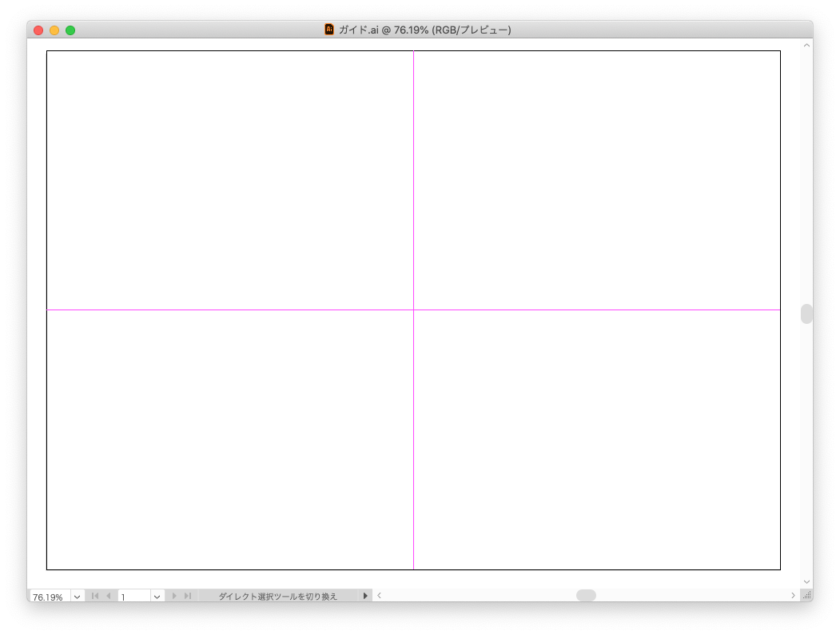Screen dimensions: 840x635
Task: Click the vertical scrollbar down arrow
Action: click(806, 582)
